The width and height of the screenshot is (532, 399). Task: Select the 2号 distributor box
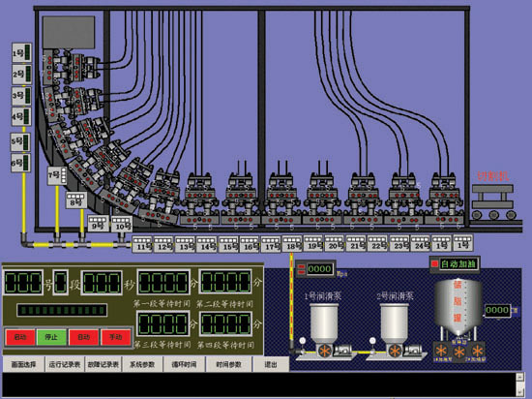pos(22,74)
